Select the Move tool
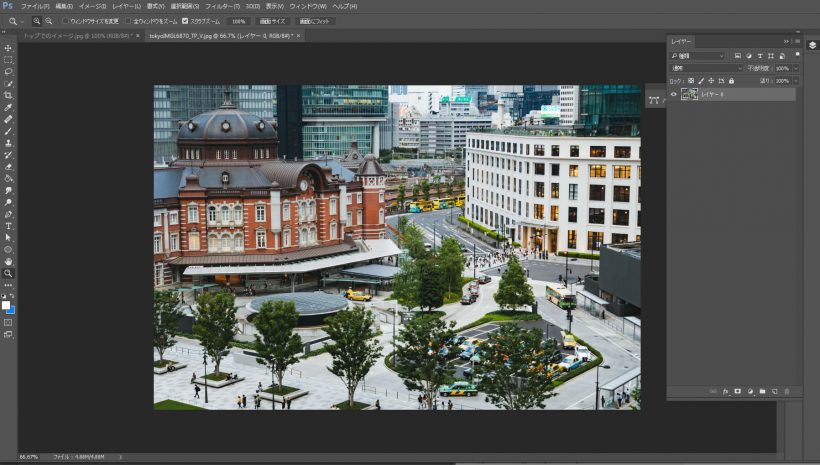Screen dimensions: 820x465 point(8,48)
